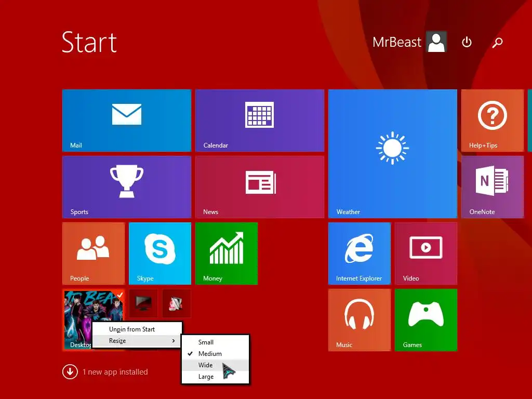Open the small tile beside the monitor tile
The width and height of the screenshot is (532, 399).
pyautogui.click(x=177, y=303)
